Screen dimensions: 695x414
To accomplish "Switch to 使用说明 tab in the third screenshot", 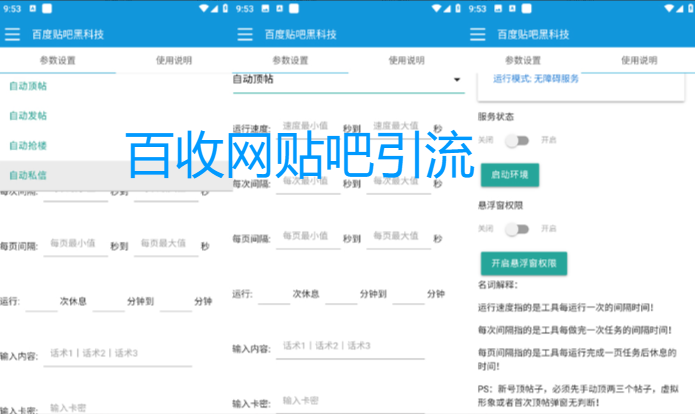I will [639, 60].
